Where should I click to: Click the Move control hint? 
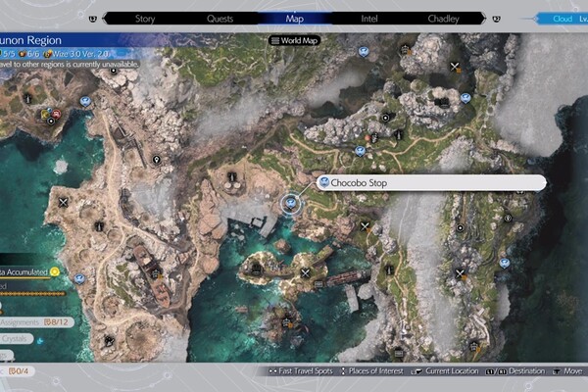[x=567, y=371]
